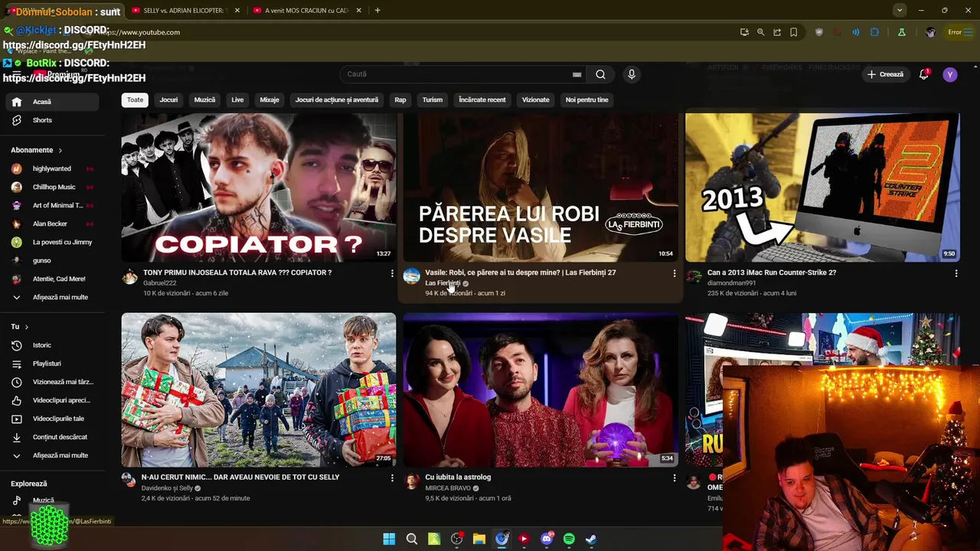980x551 pixels.
Task: Open the account avatar menu
Action: (950, 74)
